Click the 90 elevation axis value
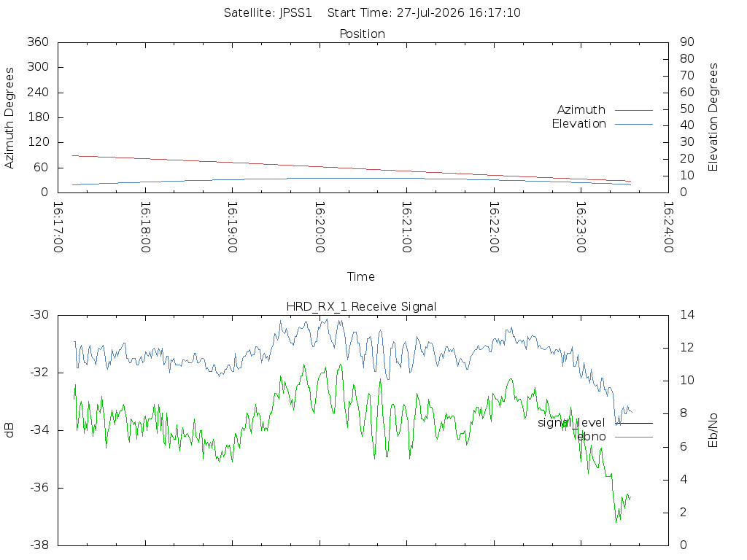 [x=687, y=42]
